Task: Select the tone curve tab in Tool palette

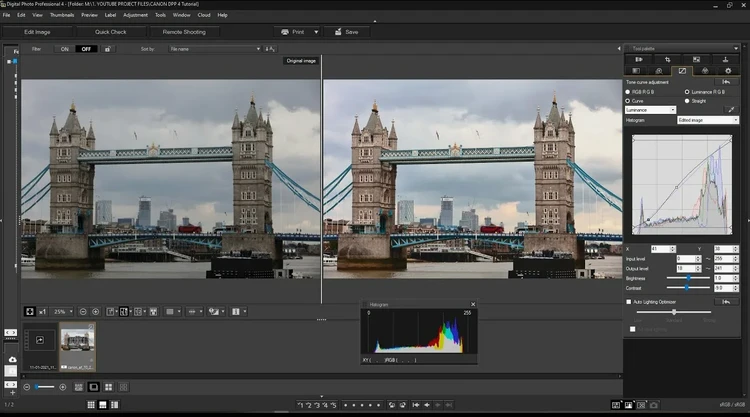Action: point(682,71)
